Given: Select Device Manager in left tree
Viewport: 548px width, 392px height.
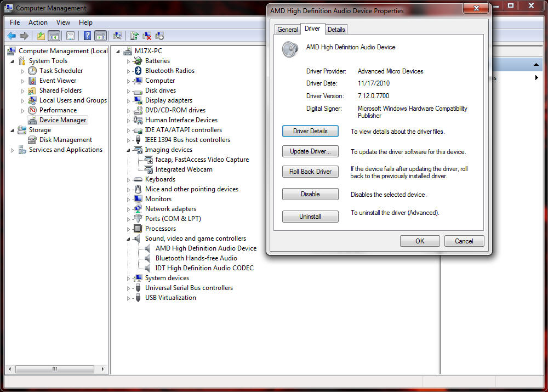Looking at the screenshot, I should click(62, 120).
